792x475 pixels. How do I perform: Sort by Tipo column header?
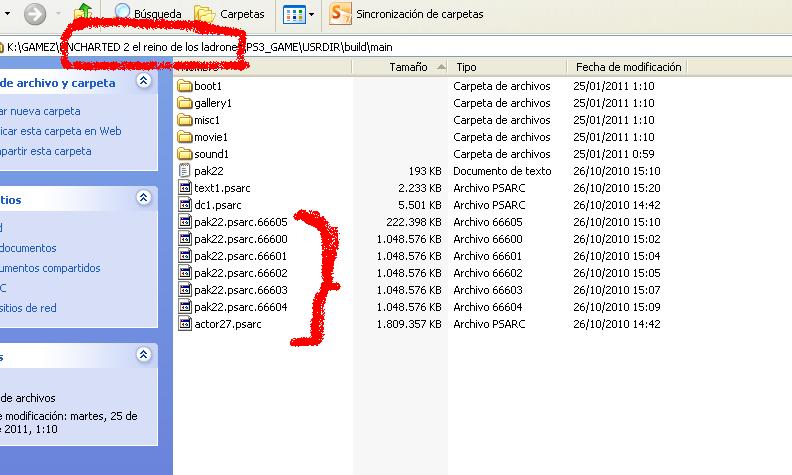[507, 67]
